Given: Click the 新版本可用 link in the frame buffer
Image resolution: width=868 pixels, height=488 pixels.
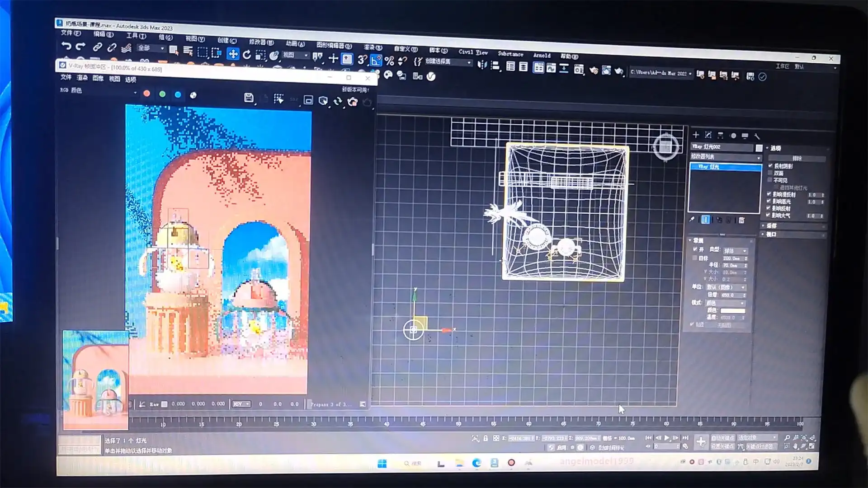Looking at the screenshot, I should coord(355,90).
